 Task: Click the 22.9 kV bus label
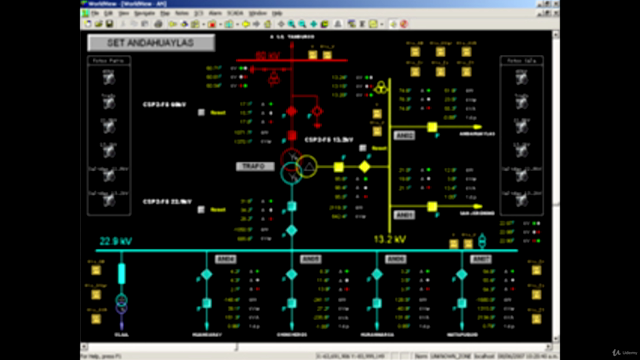point(116,241)
